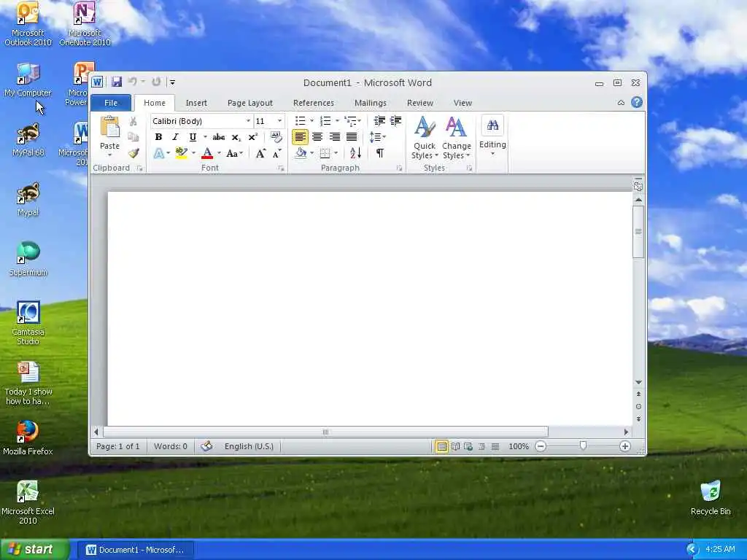Screen dimensions: 747x560
Task: Toggle Subscript formatting
Action: (x=236, y=137)
